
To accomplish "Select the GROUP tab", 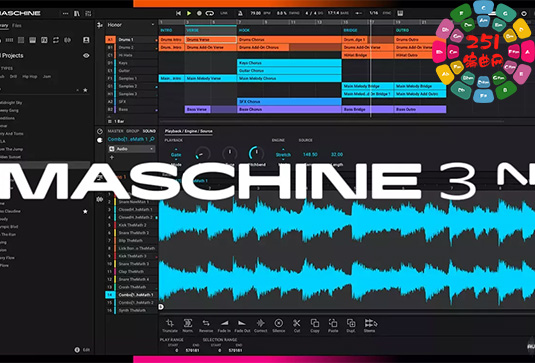I will (132, 131).
